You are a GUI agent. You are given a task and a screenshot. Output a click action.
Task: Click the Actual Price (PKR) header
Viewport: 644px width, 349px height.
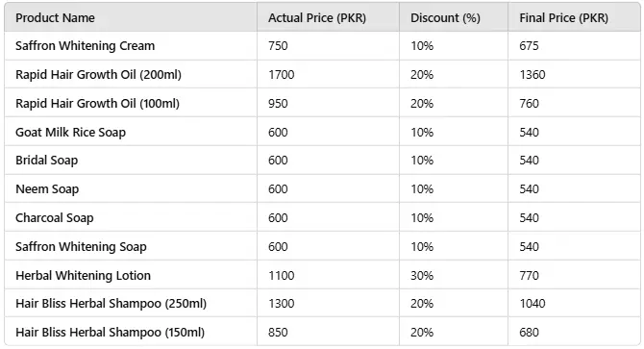(x=316, y=18)
